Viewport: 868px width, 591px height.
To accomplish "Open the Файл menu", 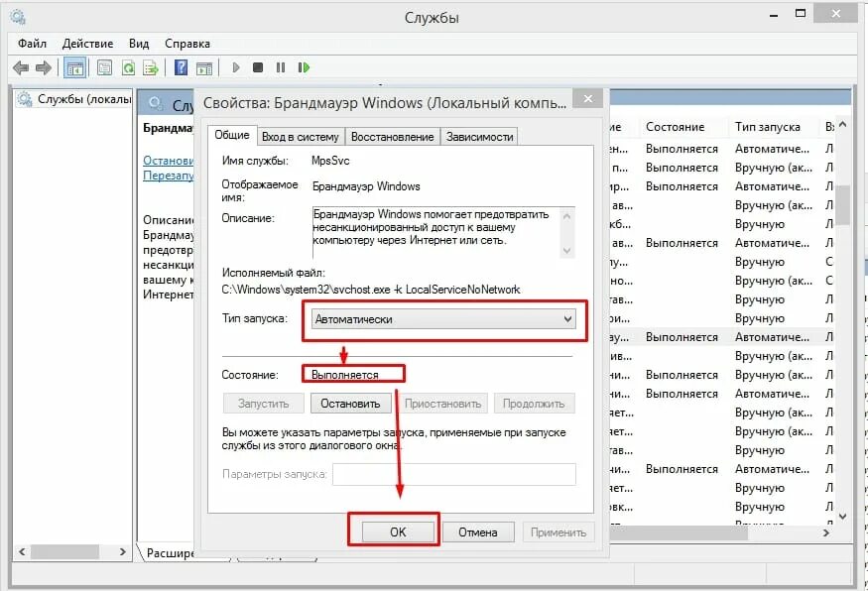I will 32,44.
